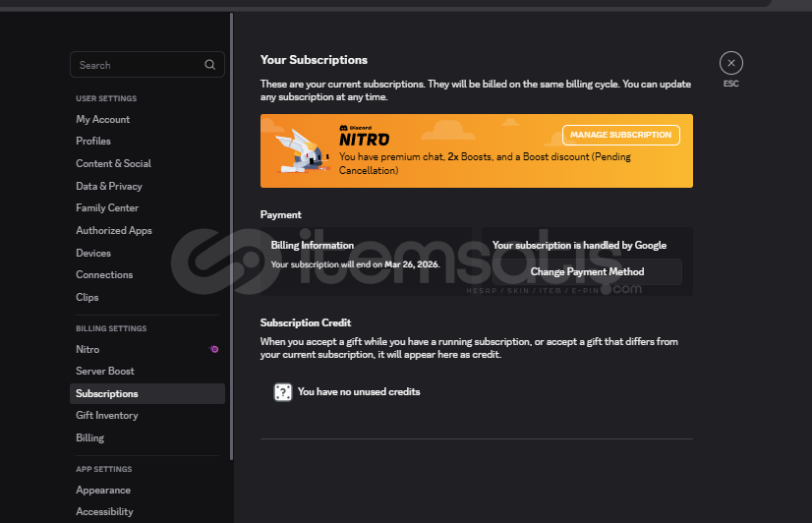This screenshot has width=812, height=523.
Task: Select the Subscriptions sidebar item
Action: pos(147,393)
